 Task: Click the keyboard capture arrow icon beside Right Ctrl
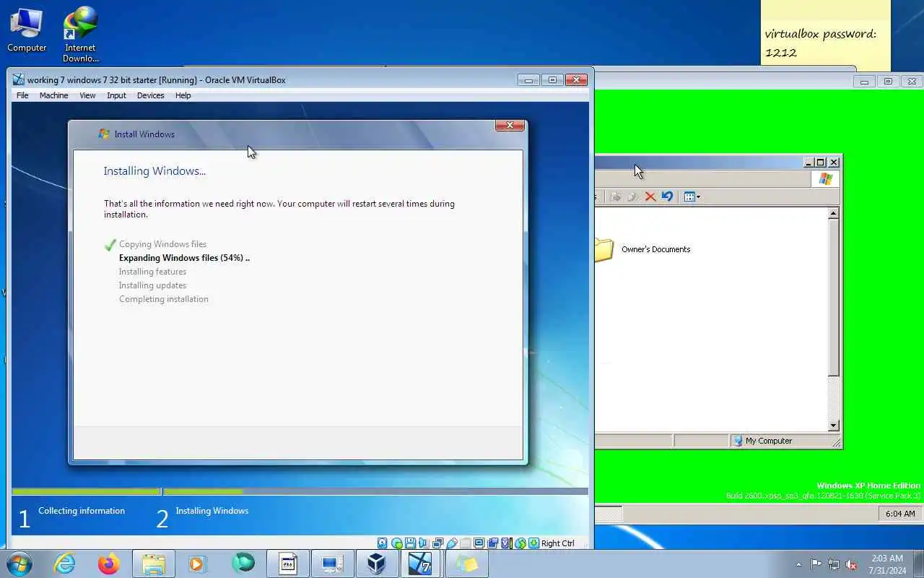pyautogui.click(x=533, y=543)
